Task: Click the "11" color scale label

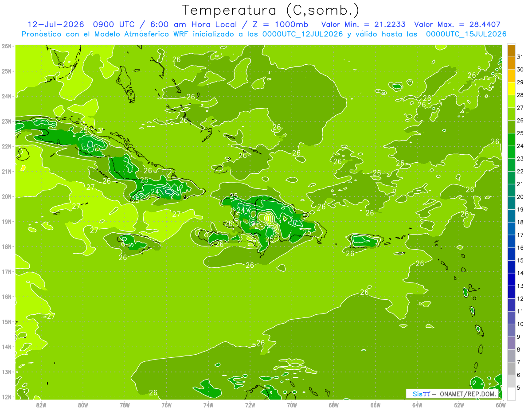Action: coord(520,311)
